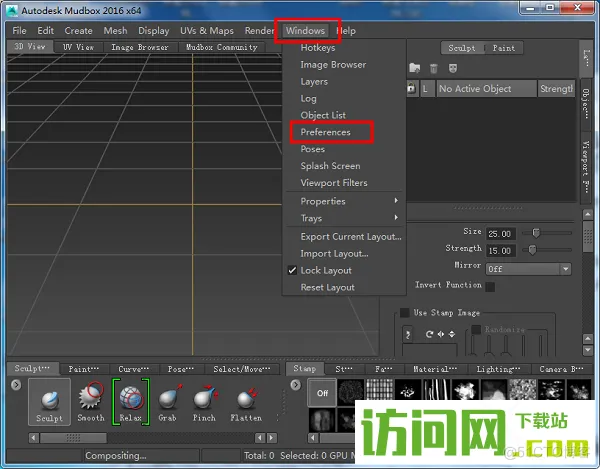
Task: Enable the Use Stamp Image checkbox
Action: pos(404,313)
